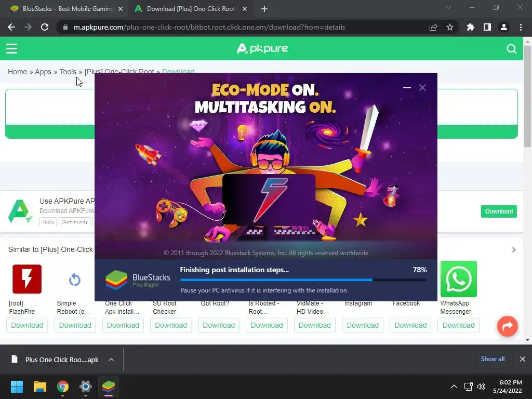Open the Chrome profile avatar icon
This screenshot has height=399, width=532.
[504, 27]
